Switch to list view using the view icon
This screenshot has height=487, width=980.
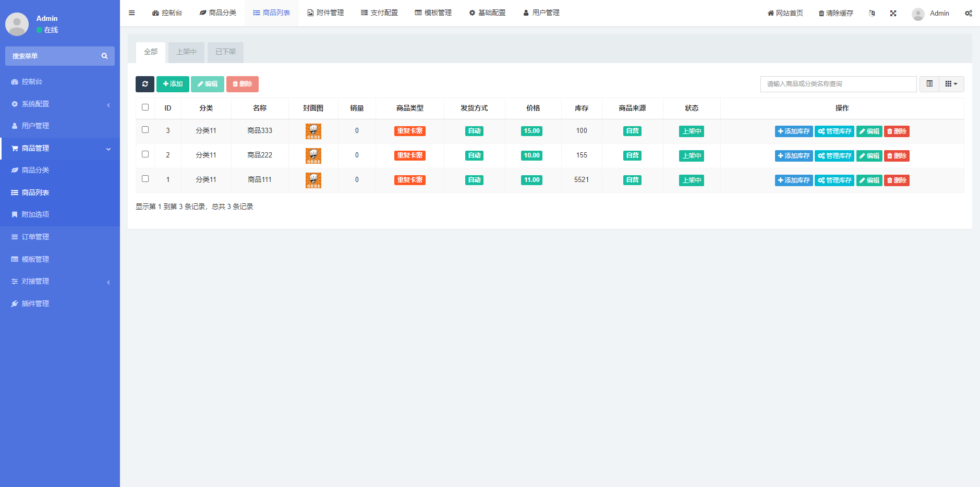pos(929,83)
